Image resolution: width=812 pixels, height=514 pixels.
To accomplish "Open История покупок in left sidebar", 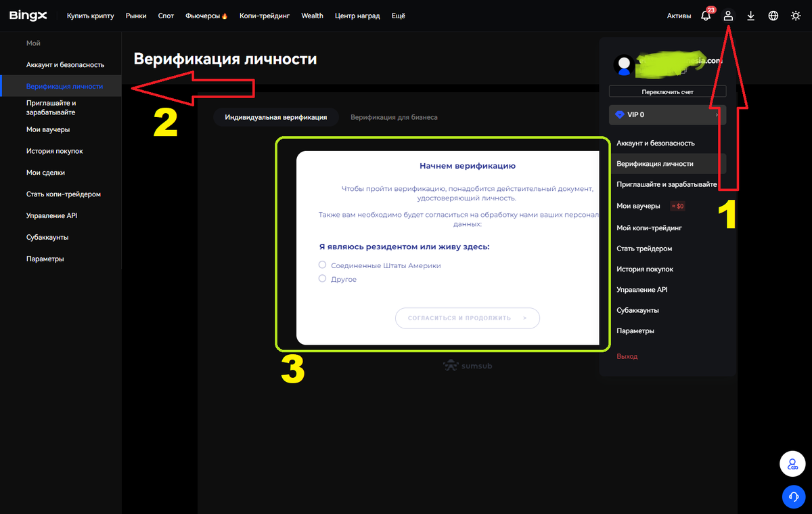I will pos(55,151).
